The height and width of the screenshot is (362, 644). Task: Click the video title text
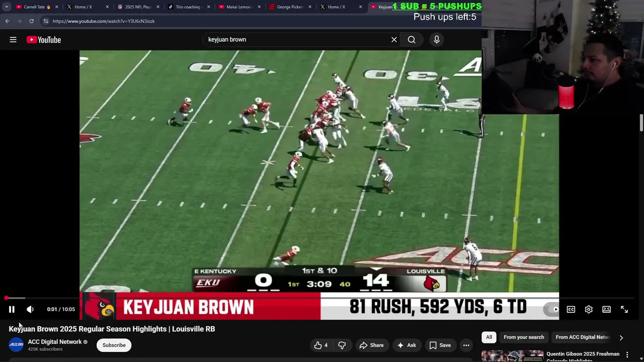click(112, 329)
